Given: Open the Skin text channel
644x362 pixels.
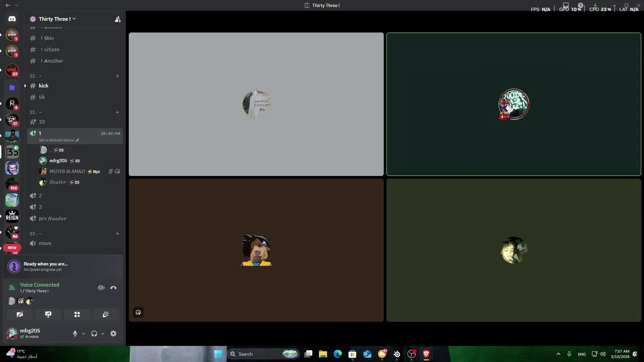Looking at the screenshot, I should (74, 38).
